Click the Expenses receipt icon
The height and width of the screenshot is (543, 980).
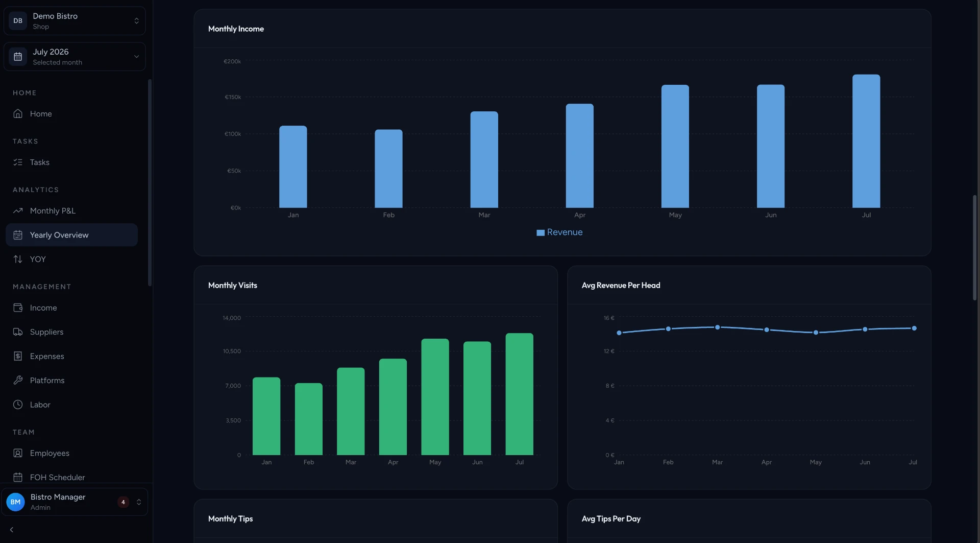tap(18, 356)
